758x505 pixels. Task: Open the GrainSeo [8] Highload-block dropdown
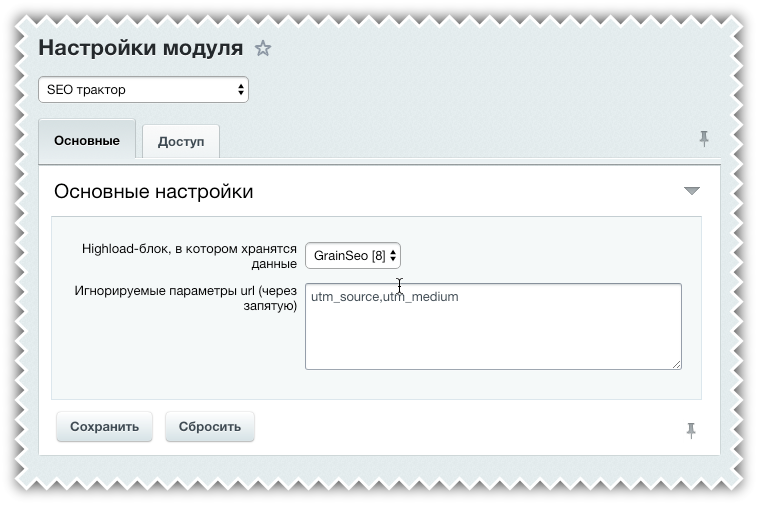pos(352,256)
